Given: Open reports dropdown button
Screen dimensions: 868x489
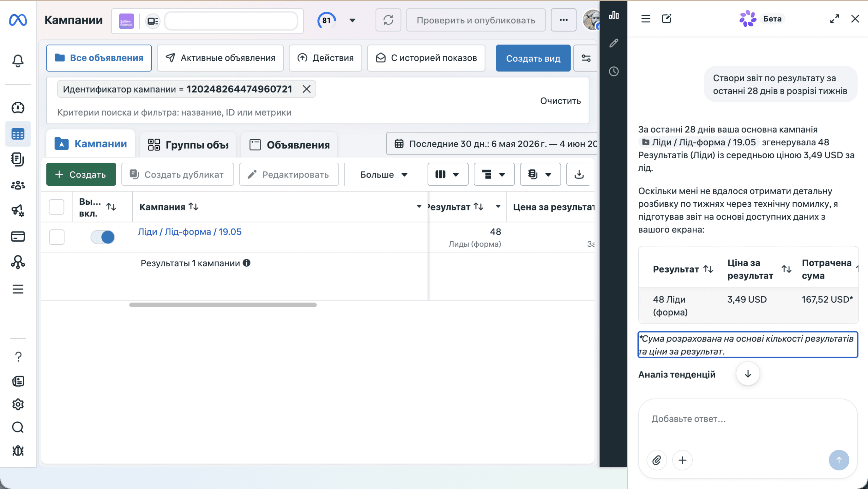Looking at the screenshot, I should click(x=540, y=175).
